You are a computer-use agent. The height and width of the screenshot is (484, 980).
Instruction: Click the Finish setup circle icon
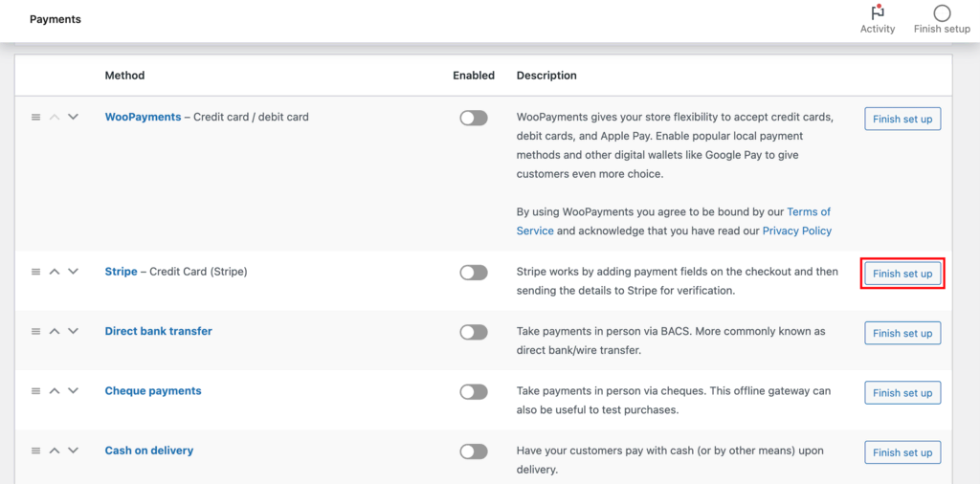(x=942, y=13)
